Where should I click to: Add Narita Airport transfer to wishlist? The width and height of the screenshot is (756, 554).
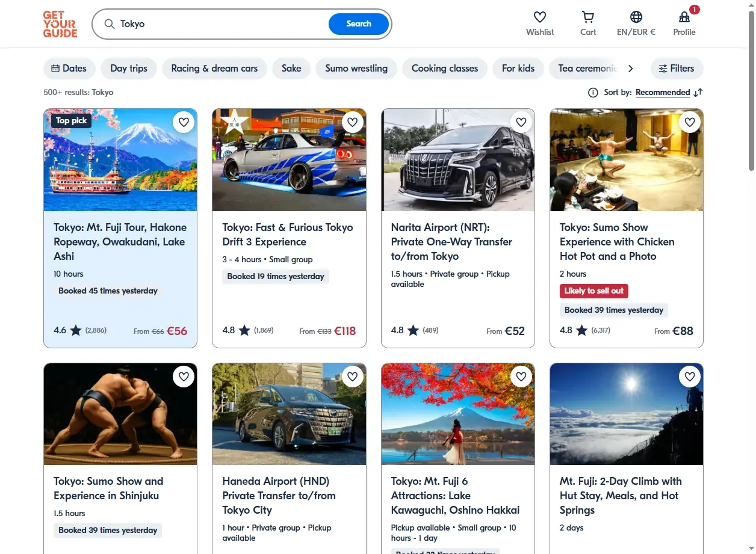tap(521, 122)
